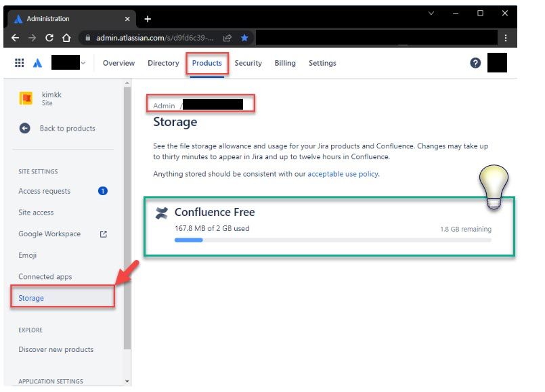Open Access requests in sidebar

pyautogui.click(x=44, y=191)
